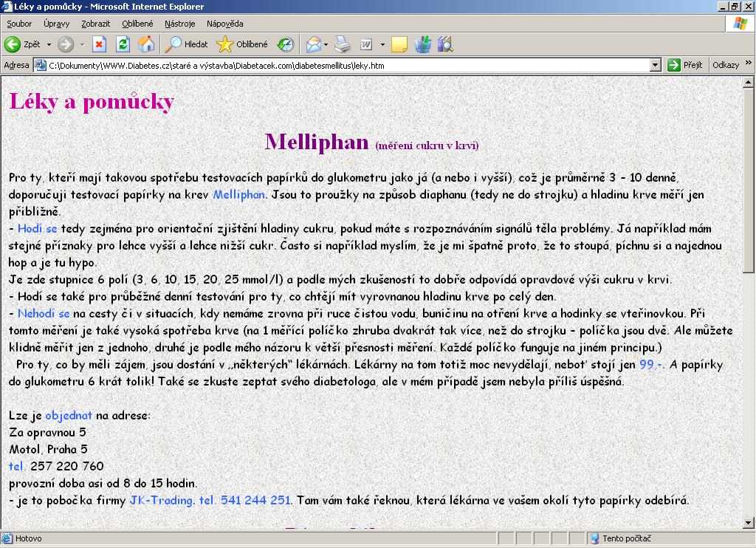Click the subtitle "(měření cukru v krvi)"

click(x=427, y=145)
